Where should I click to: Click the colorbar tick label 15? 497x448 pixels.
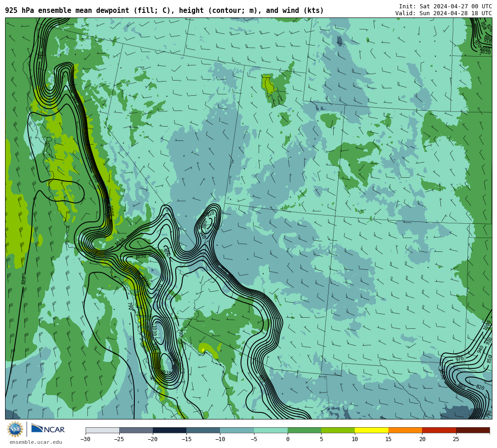(x=388, y=439)
